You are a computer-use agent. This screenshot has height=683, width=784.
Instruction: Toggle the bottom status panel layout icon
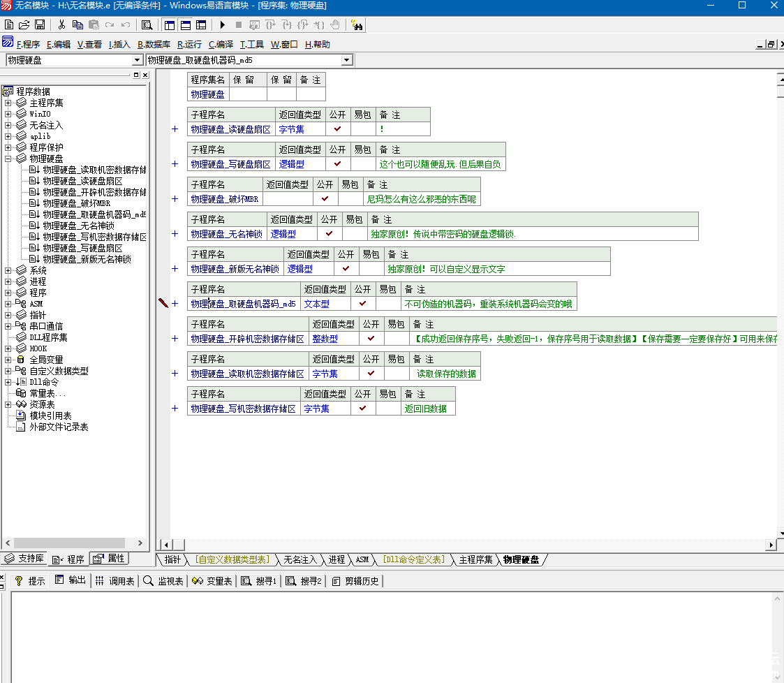pyautogui.click(x=186, y=24)
